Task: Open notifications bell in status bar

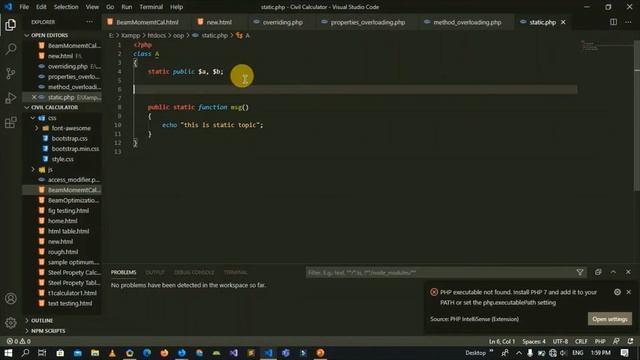Action: pos(631,341)
